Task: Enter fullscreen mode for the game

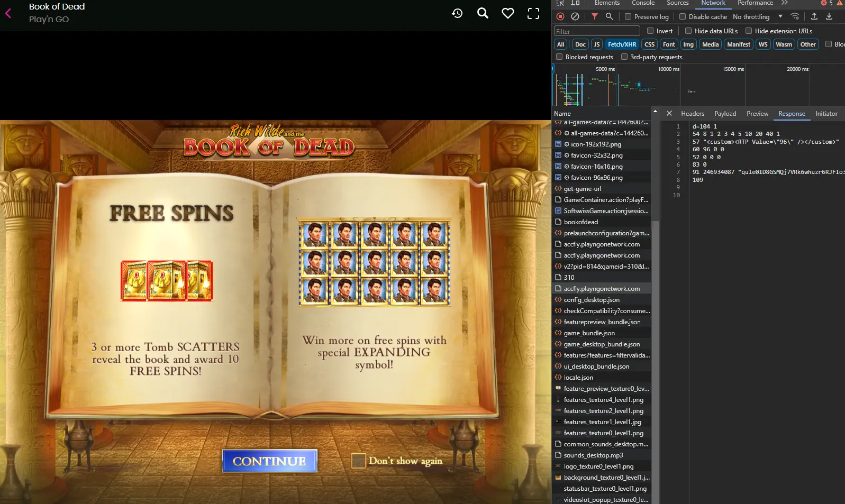Action: (x=533, y=13)
